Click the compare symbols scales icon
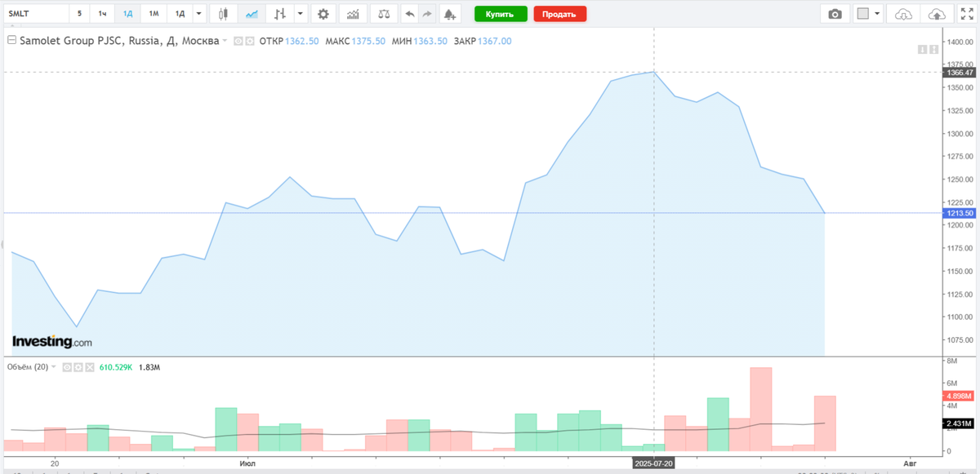980x474 pixels. coord(382,14)
